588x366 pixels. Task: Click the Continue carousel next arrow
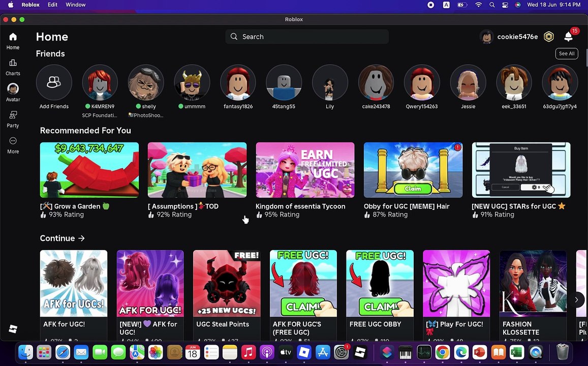pos(576,299)
